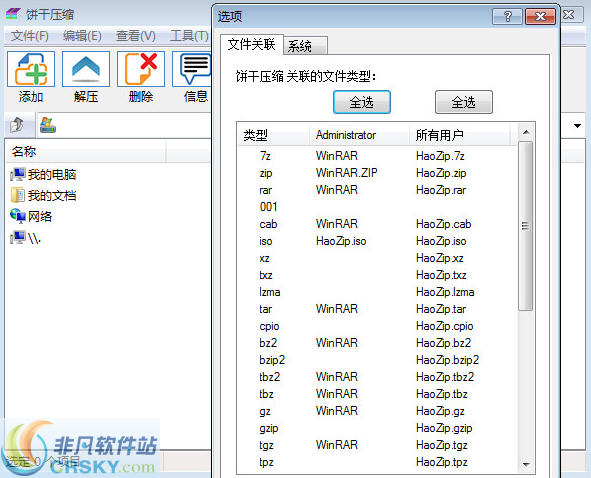This screenshot has height=478, width=591.
Task: Click the 解压 (Extract) toolbar icon
Action: (86, 69)
